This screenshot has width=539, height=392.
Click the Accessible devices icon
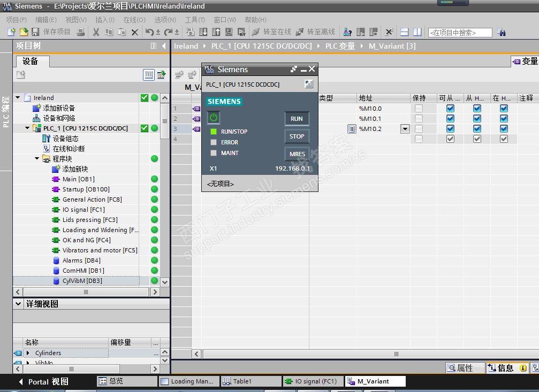347,32
